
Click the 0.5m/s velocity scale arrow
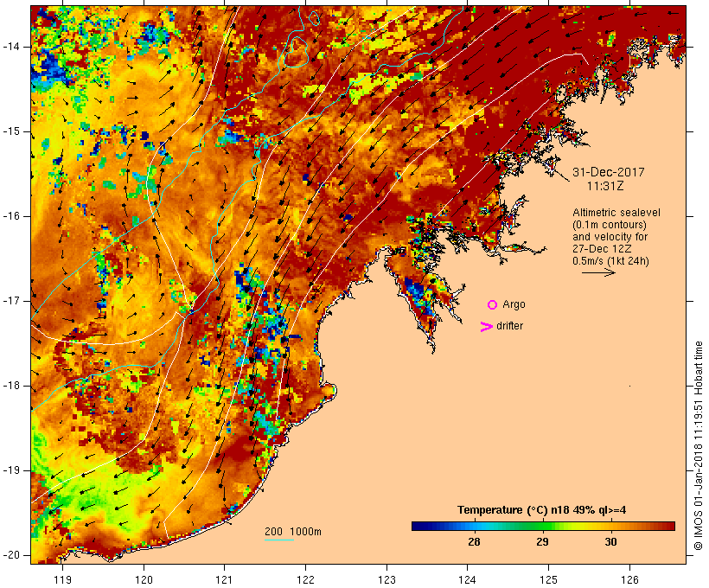click(x=598, y=272)
